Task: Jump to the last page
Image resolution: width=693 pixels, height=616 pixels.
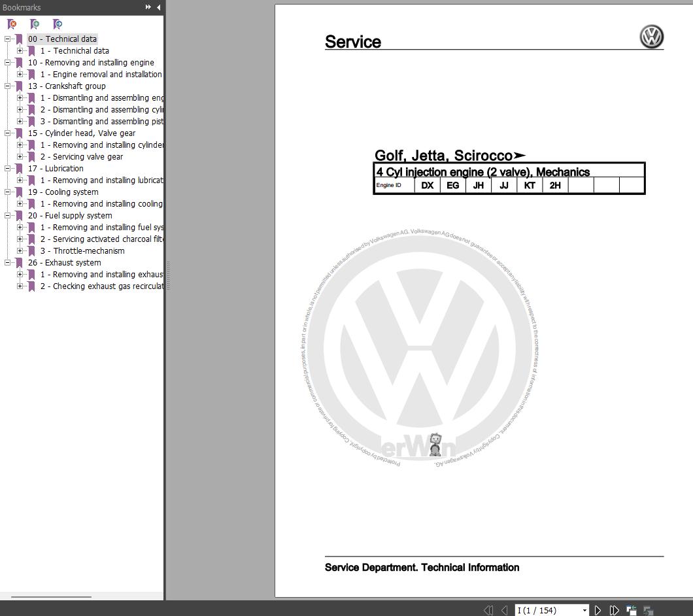Action: [x=615, y=610]
